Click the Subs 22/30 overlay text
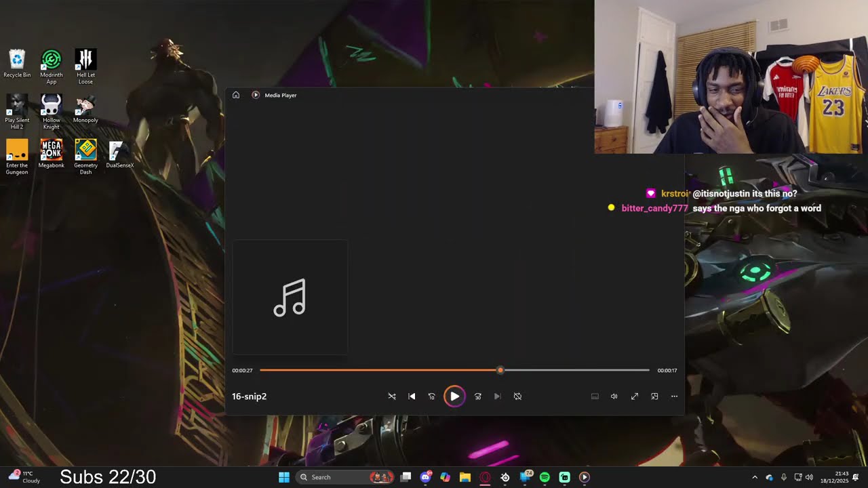The image size is (868, 488). (x=108, y=477)
